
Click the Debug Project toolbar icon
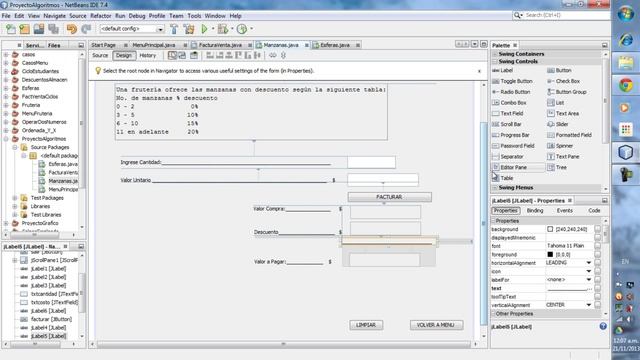[223, 29]
